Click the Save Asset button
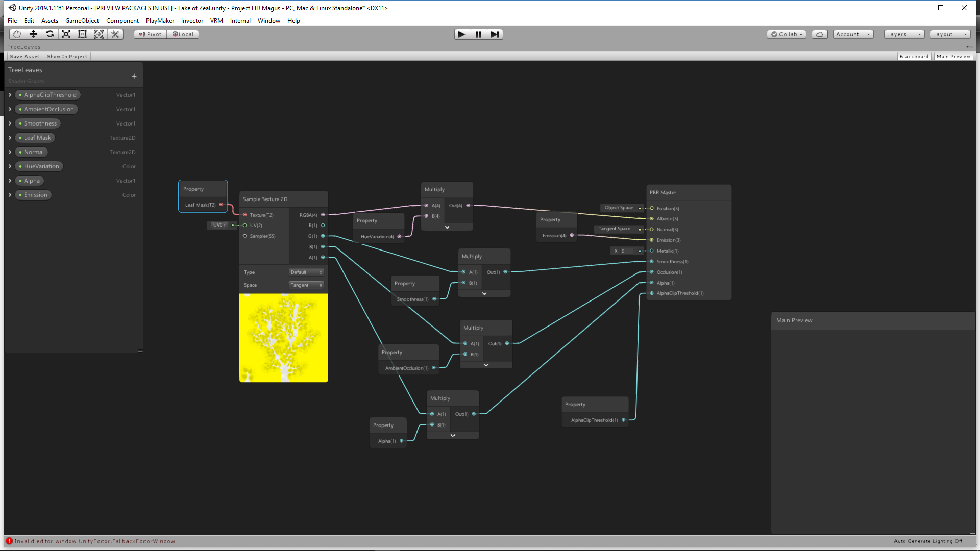 tap(24, 57)
